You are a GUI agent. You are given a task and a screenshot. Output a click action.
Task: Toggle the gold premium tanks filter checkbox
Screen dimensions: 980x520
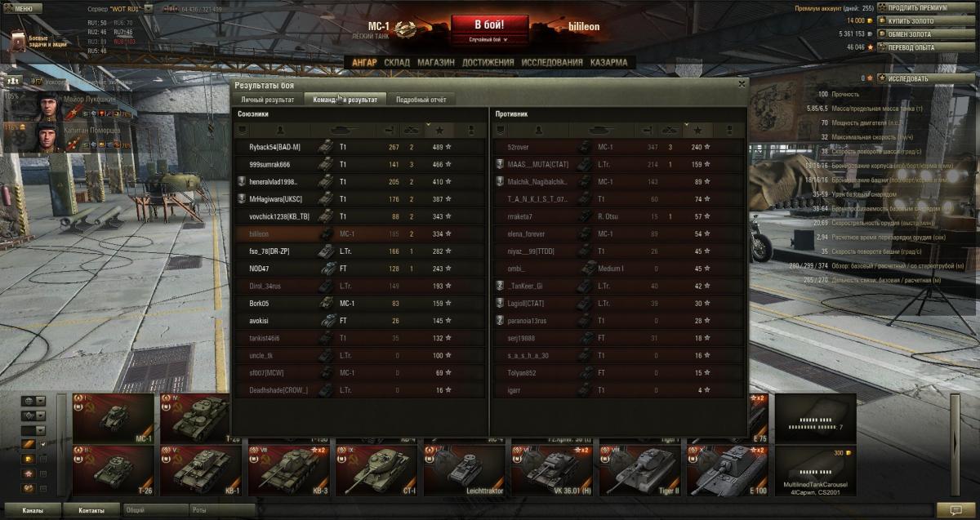pos(43,459)
